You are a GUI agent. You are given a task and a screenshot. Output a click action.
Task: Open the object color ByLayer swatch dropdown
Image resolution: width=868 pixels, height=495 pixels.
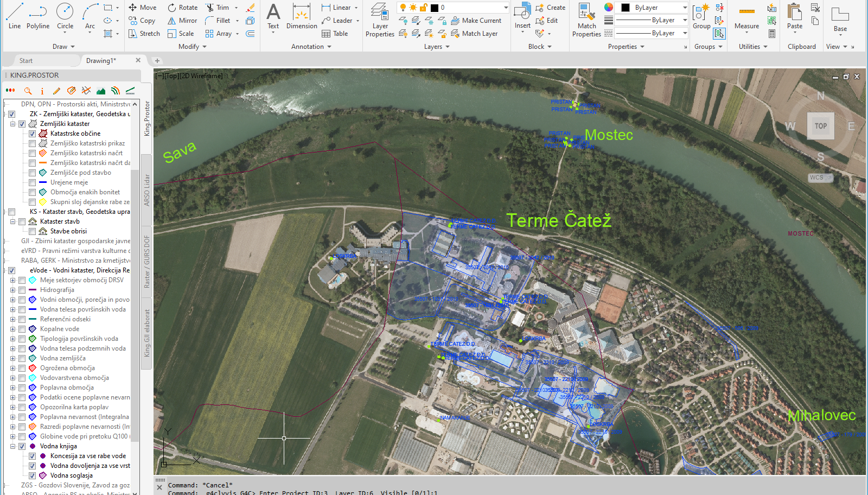[685, 8]
